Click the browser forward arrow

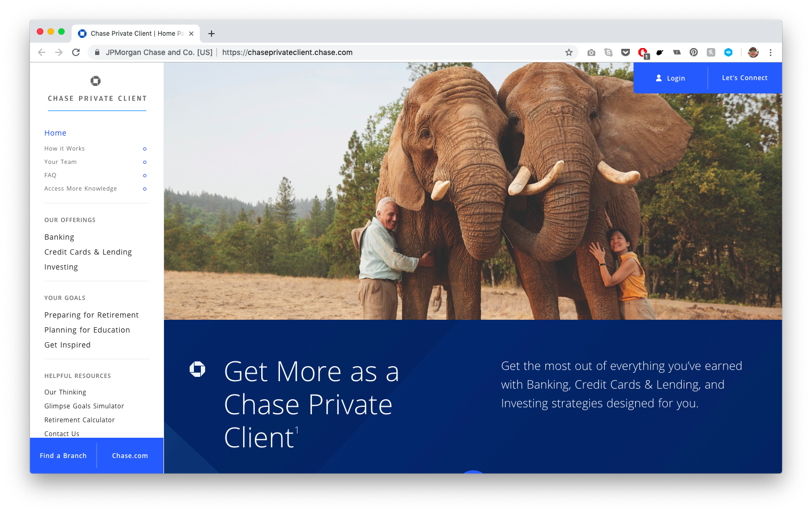tap(59, 52)
